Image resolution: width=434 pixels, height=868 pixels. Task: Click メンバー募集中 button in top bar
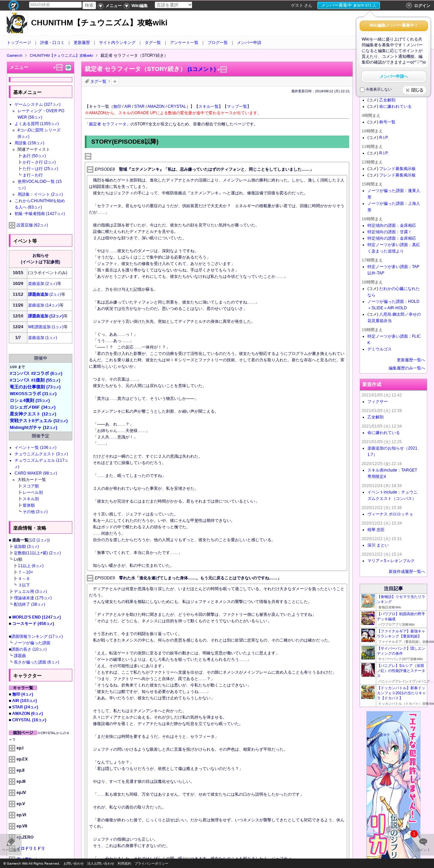click(348, 5)
